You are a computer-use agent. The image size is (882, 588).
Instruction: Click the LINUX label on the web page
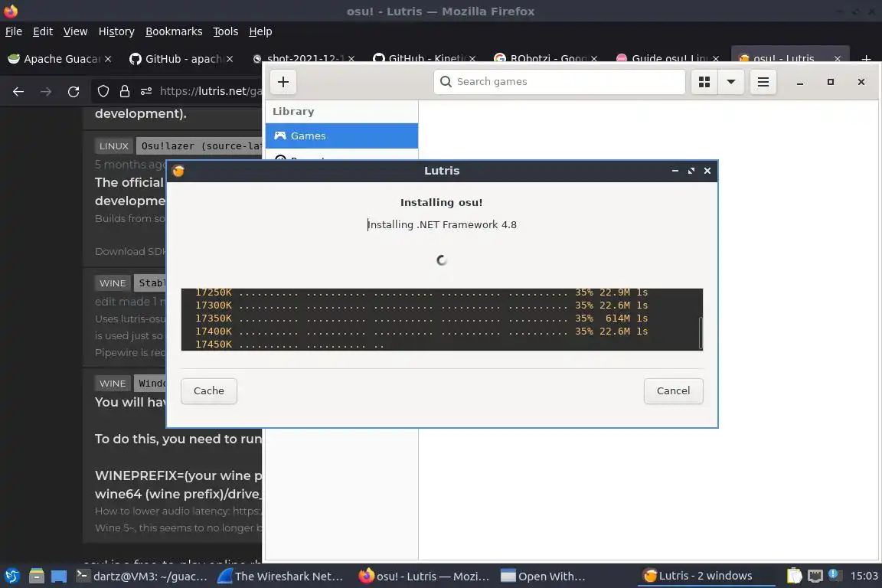[x=113, y=146]
